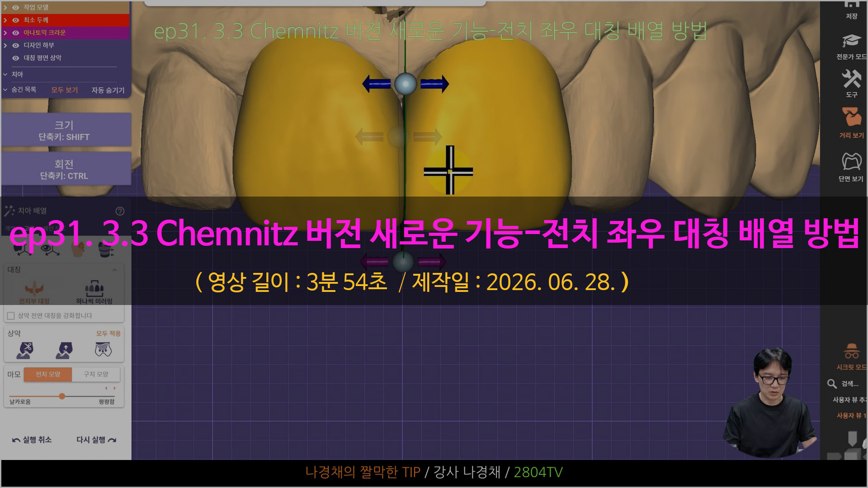Screen dimensions: 868x488
Task: Select the 크기 (SHIFT) mode button
Action: click(66, 130)
